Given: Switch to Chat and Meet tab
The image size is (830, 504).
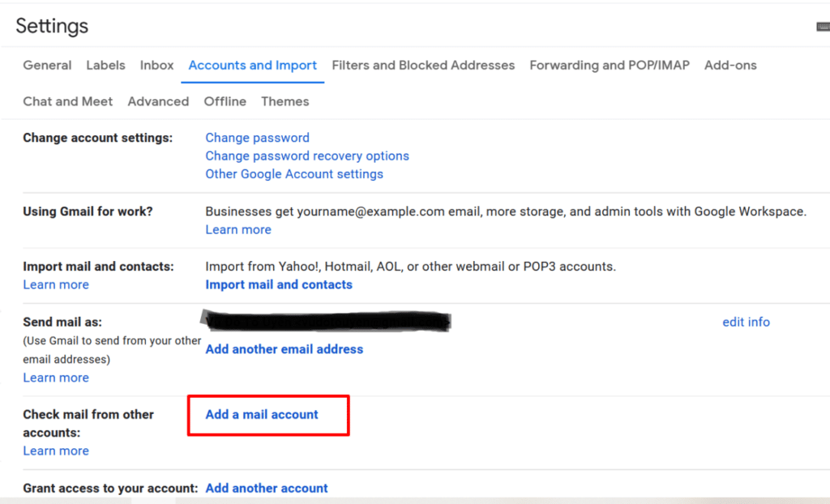Looking at the screenshot, I should coord(68,101).
